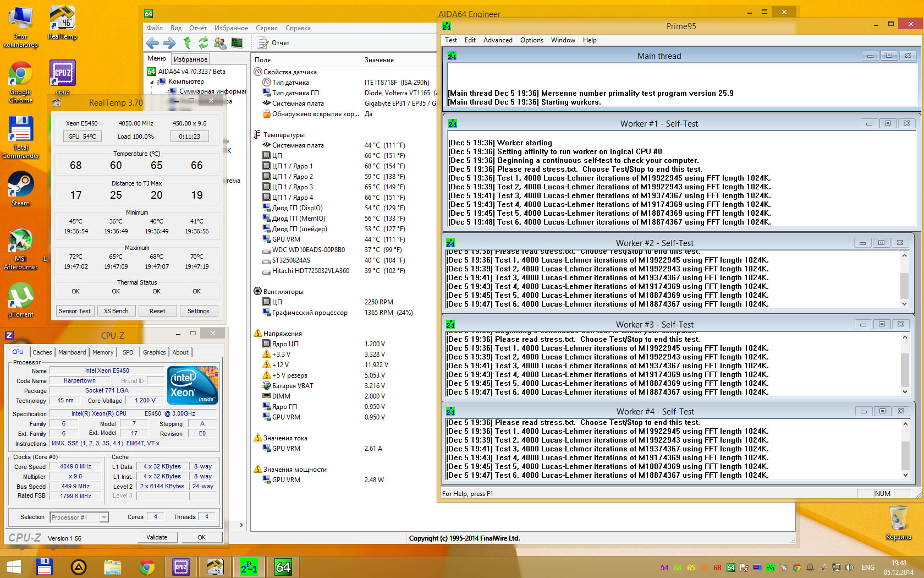The image size is (924, 578).
Task: Open AIMP from the taskbar
Action: pyautogui.click(x=79, y=567)
